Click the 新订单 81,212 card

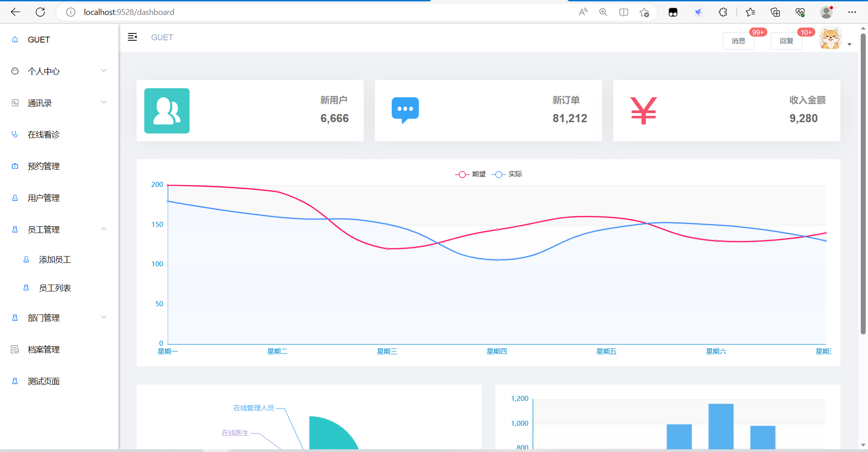coord(489,111)
